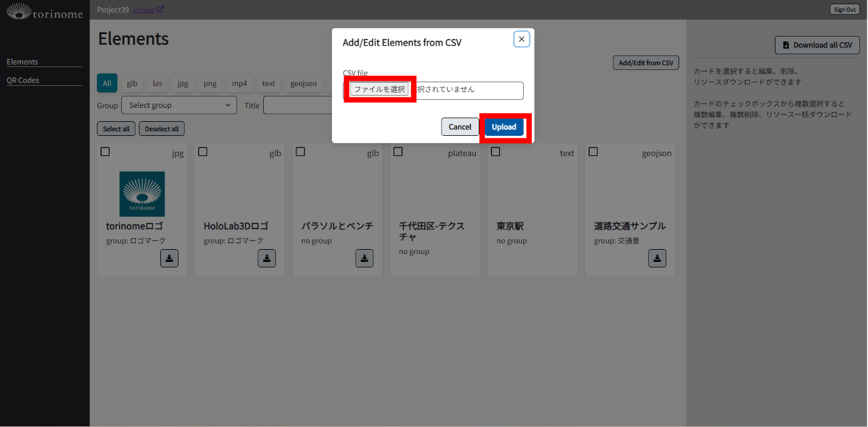
Task: Open QR Codes in the sidebar
Action: (x=23, y=80)
